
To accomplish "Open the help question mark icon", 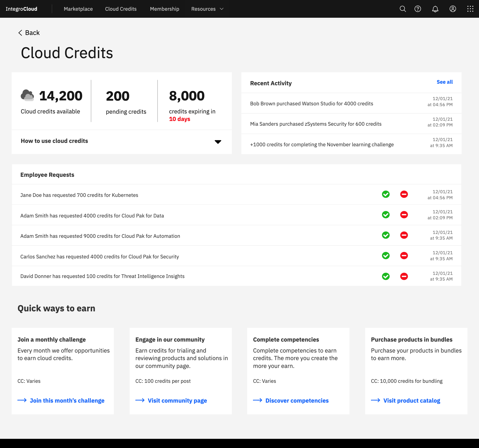I will [x=418, y=9].
